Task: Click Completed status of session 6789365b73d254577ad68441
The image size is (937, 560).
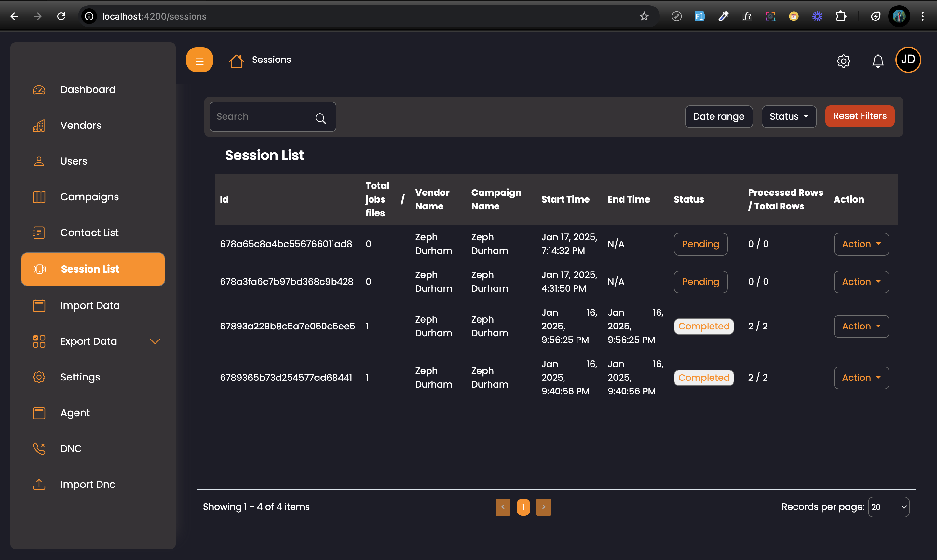Action: tap(704, 378)
